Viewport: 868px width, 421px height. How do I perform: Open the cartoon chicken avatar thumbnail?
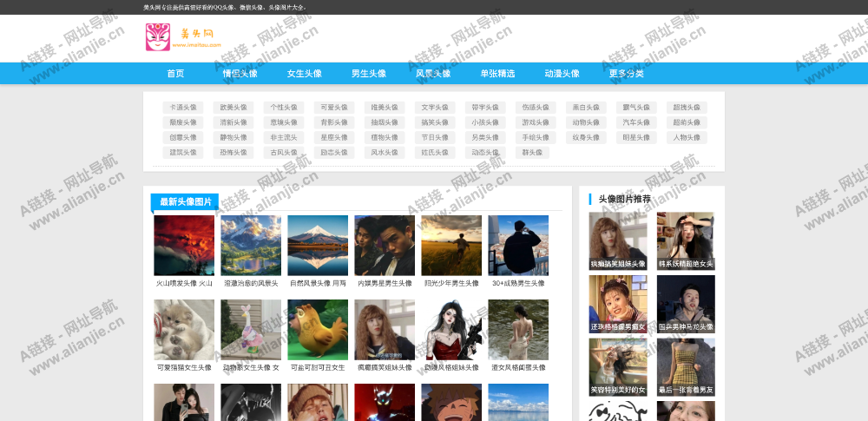(318, 330)
